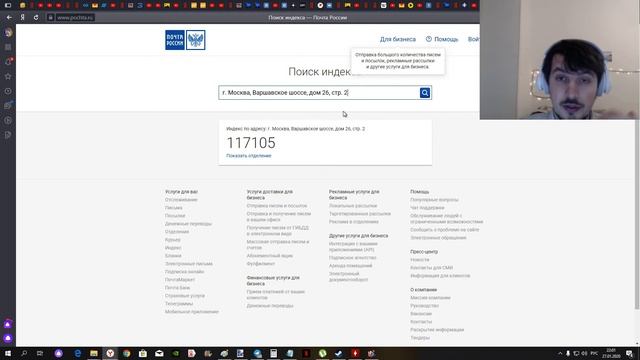
Task: Open Посылки footer link
Action: 175,216
